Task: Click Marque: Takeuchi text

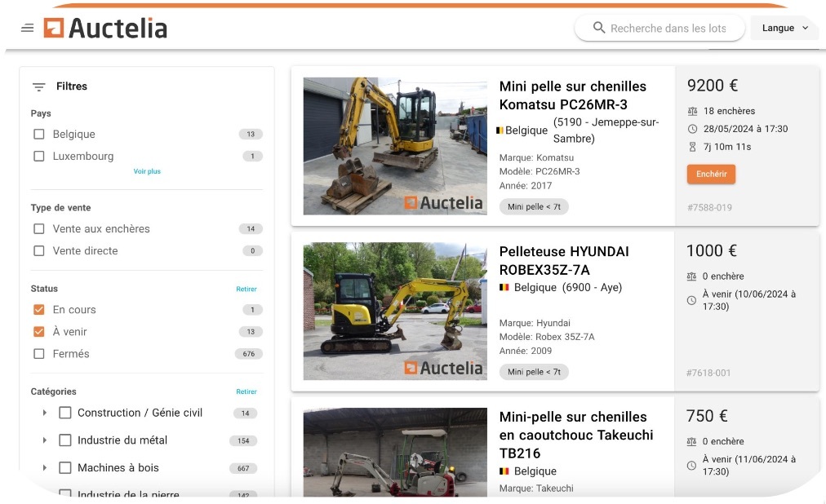Action: pyautogui.click(x=536, y=489)
